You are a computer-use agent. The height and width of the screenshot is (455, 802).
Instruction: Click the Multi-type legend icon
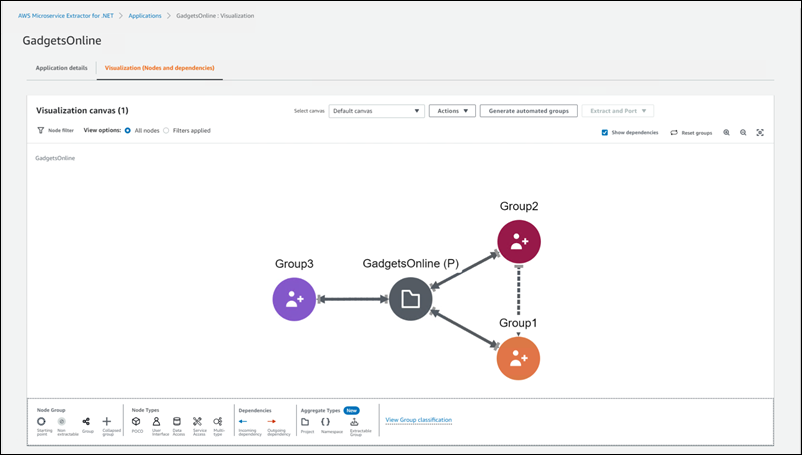pos(218,421)
